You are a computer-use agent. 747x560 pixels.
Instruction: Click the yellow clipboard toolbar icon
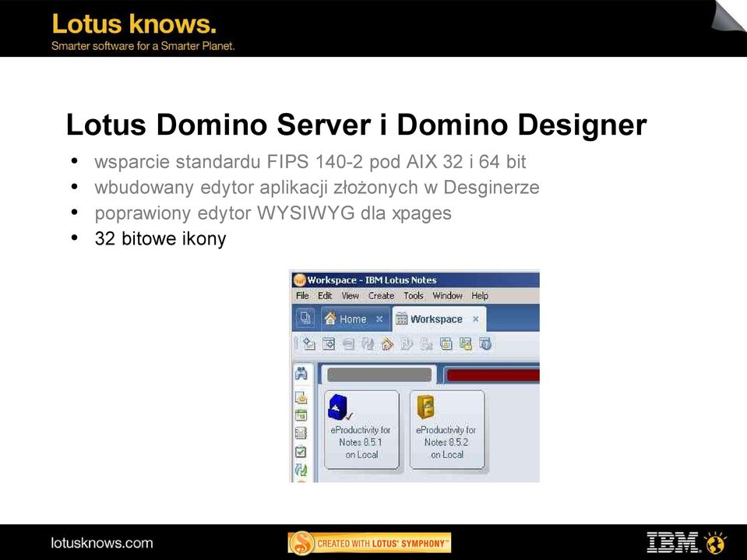(x=446, y=343)
